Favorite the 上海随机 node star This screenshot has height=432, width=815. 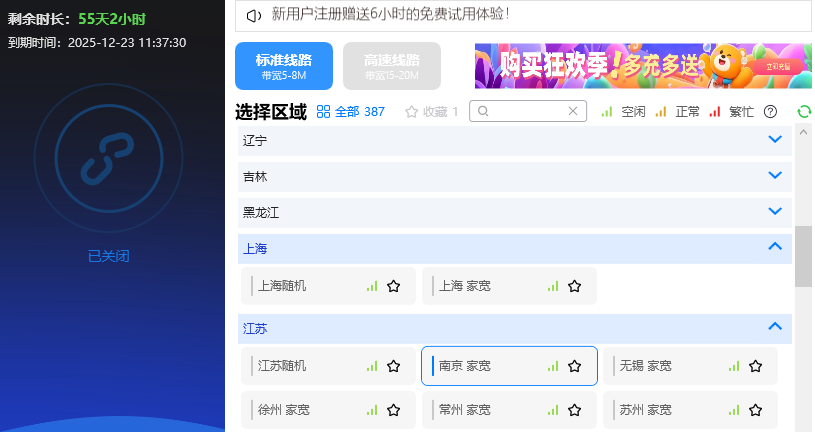click(x=393, y=286)
